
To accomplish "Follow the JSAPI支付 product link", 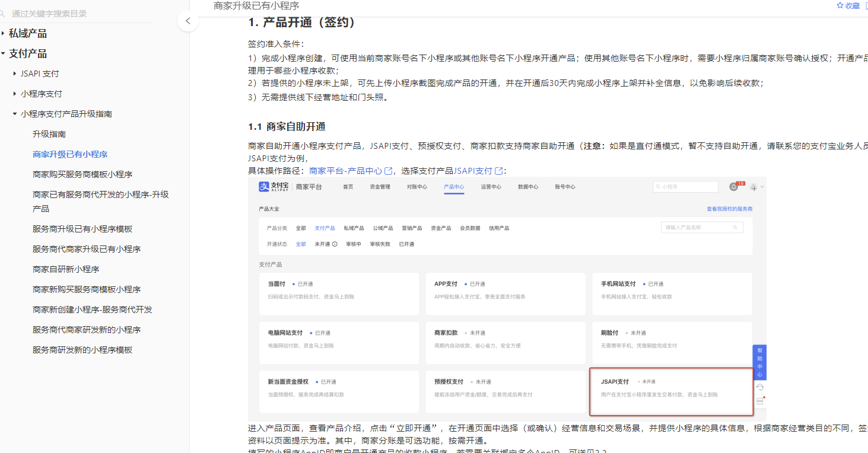I will (x=473, y=171).
